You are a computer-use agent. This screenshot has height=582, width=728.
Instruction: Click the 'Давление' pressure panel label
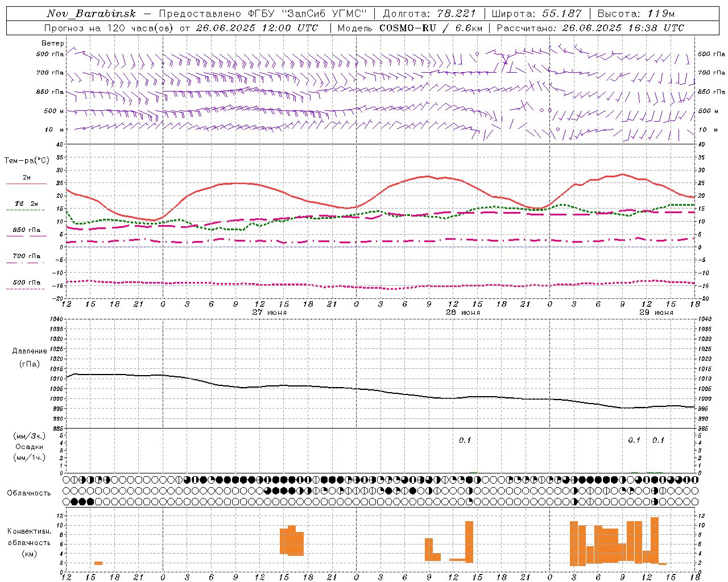pyautogui.click(x=30, y=351)
